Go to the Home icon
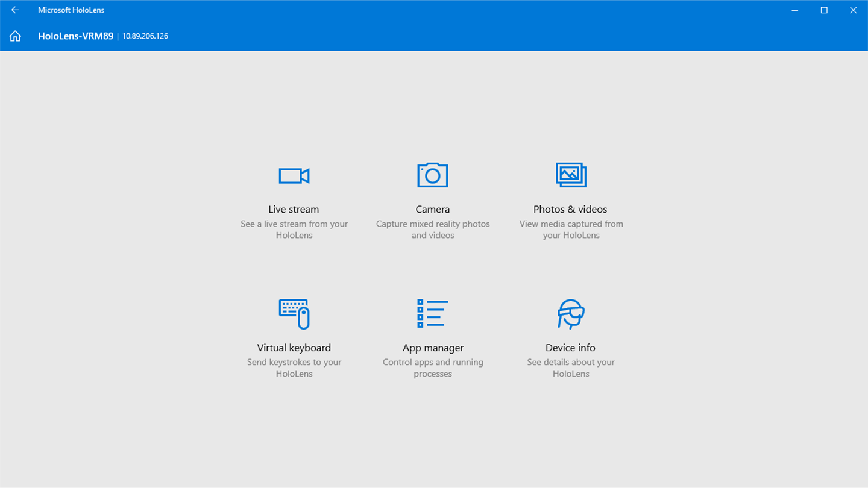This screenshot has height=488, width=868. click(15, 36)
